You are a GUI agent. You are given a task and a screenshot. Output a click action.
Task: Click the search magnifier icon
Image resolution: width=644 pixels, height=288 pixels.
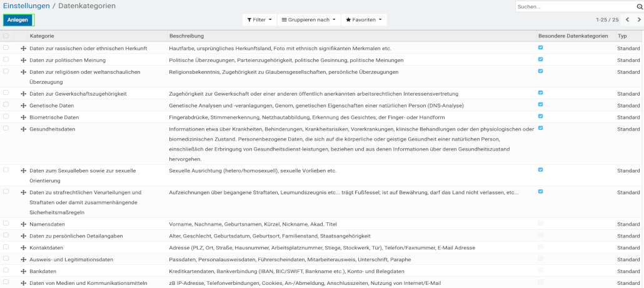pyautogui.click(x=639, y=7)
